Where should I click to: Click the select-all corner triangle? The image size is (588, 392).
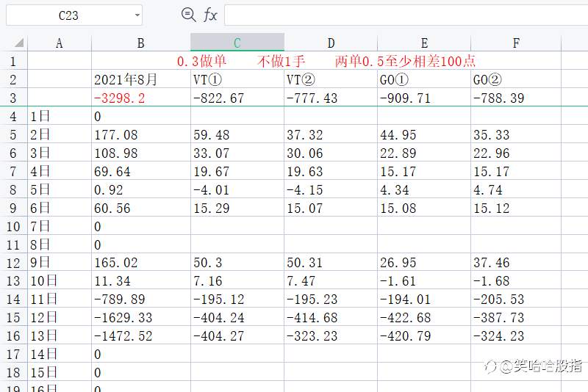point(19,43)
